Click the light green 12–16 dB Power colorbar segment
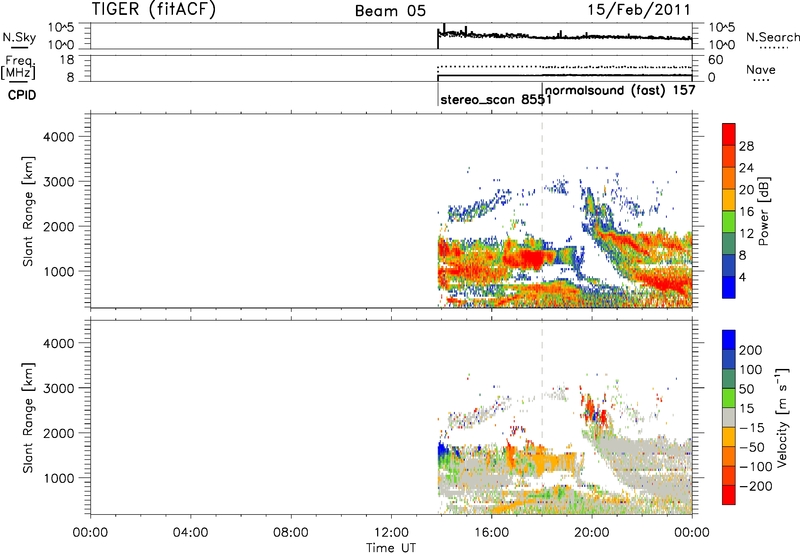The image size is (800, 554). (729, 222)
